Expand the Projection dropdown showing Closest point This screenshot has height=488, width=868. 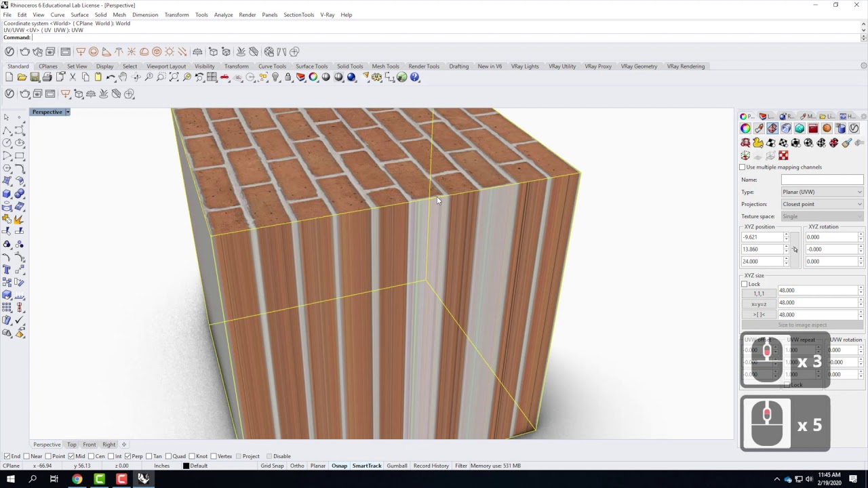[x=822, y=204]
